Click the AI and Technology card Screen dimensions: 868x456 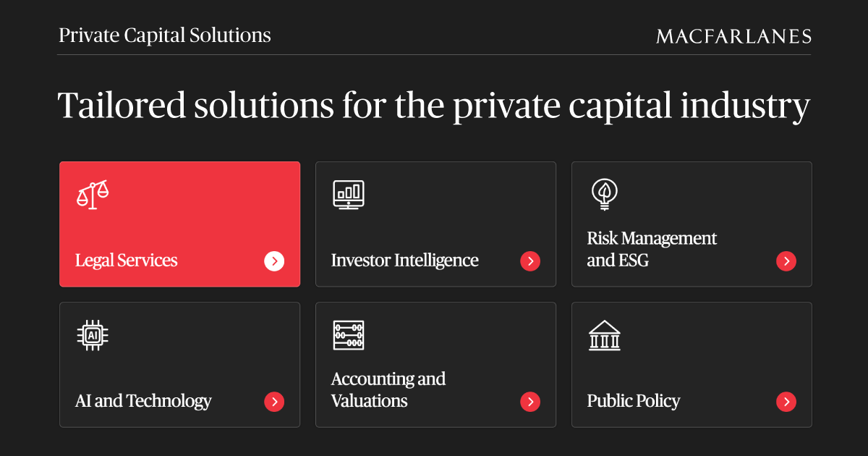tap(179, 365)
